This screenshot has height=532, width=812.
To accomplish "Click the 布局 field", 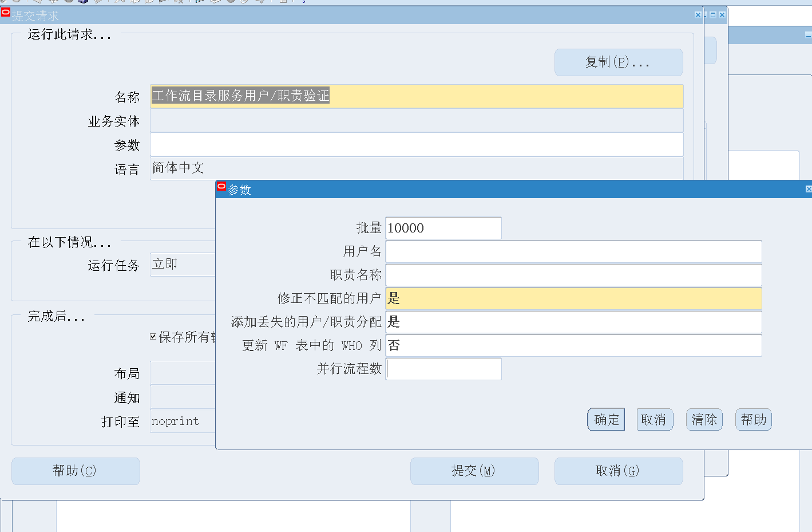I will point(183,373).
